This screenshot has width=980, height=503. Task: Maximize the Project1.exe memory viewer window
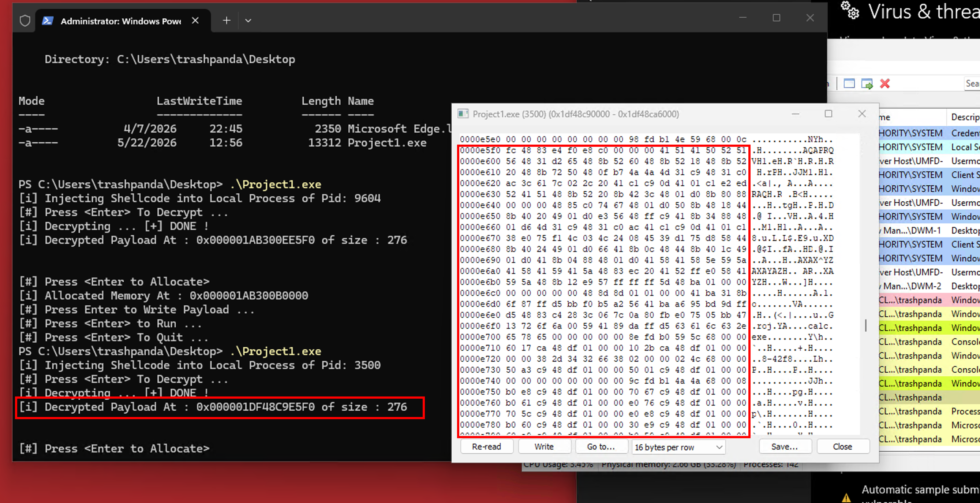[x=828, y=114]
